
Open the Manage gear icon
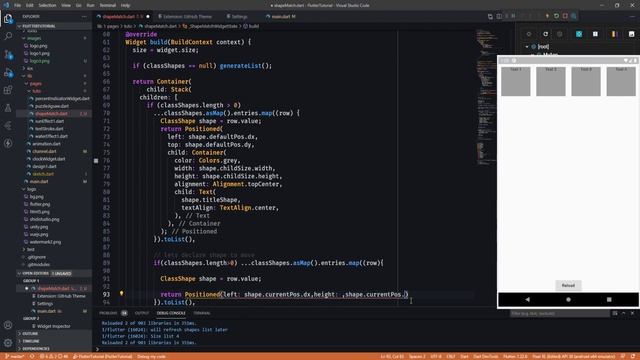[x=8, y=343]
